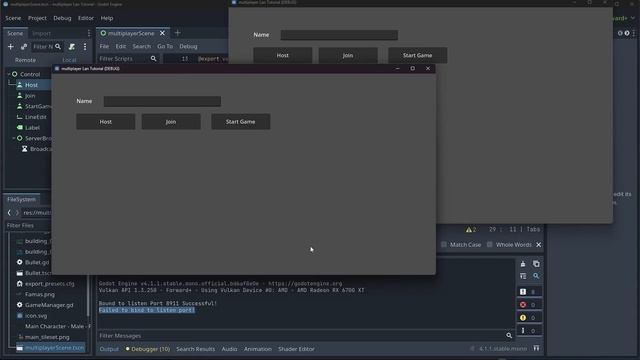Attach script icon in Scene dock
640x360 pixels.
coord(72,47)
